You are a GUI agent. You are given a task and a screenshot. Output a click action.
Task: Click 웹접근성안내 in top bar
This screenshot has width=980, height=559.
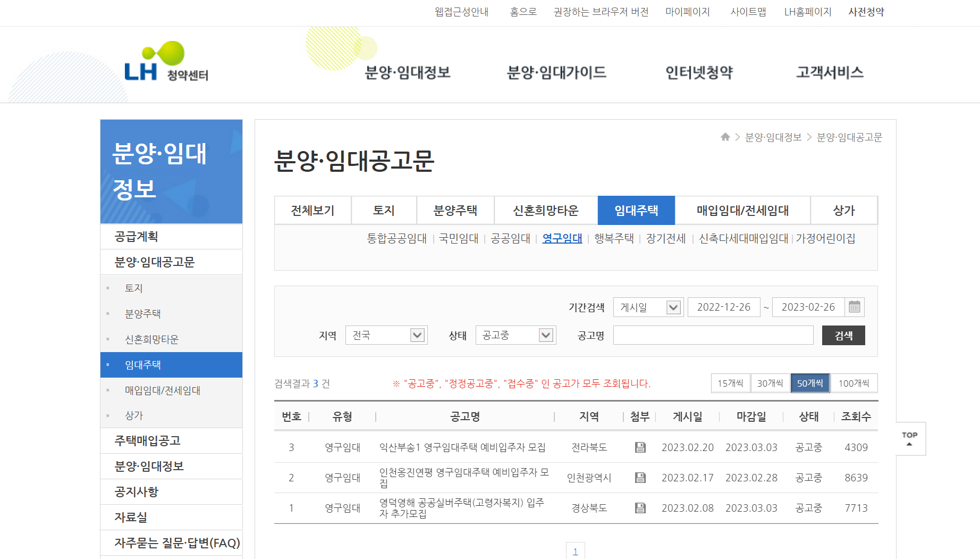point(461,12)
